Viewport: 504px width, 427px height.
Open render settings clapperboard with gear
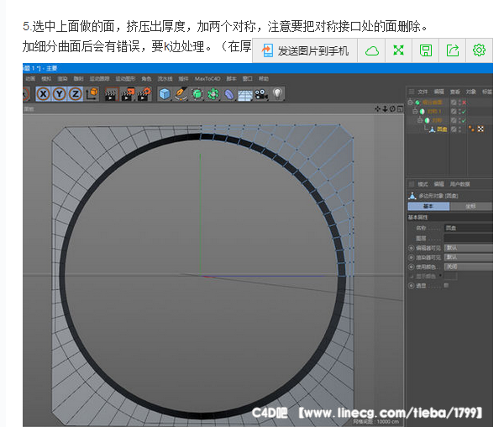click(144, 94)
